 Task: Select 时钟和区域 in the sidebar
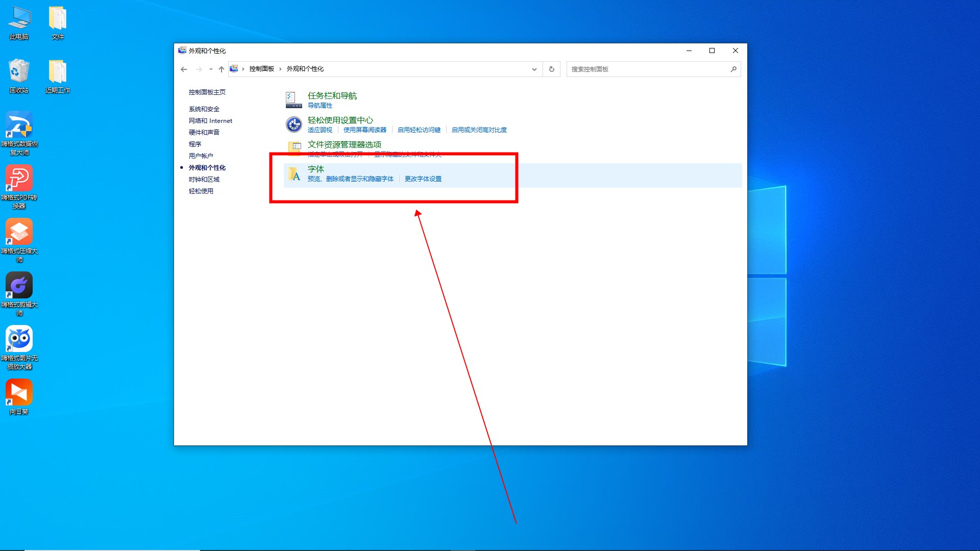(204, 179)
